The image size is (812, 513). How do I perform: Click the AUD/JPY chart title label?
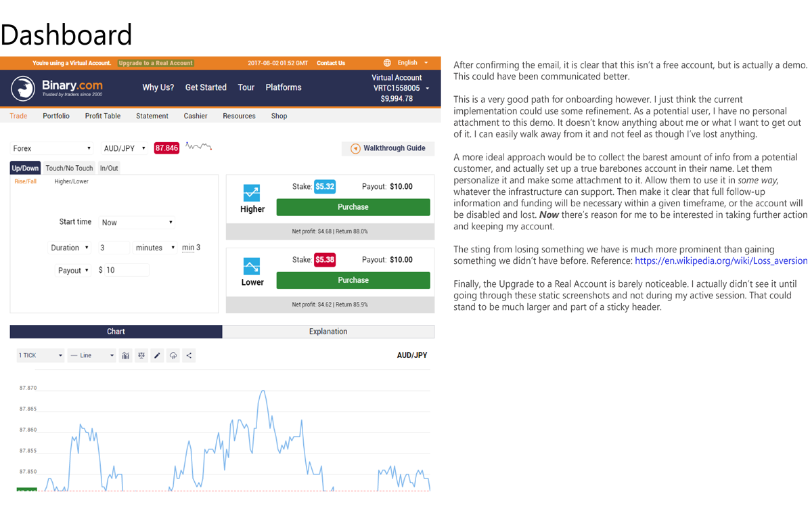412,355
